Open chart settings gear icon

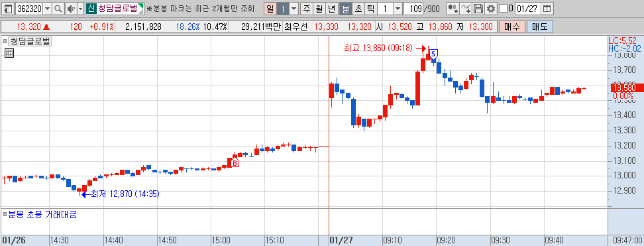[491, 8]
